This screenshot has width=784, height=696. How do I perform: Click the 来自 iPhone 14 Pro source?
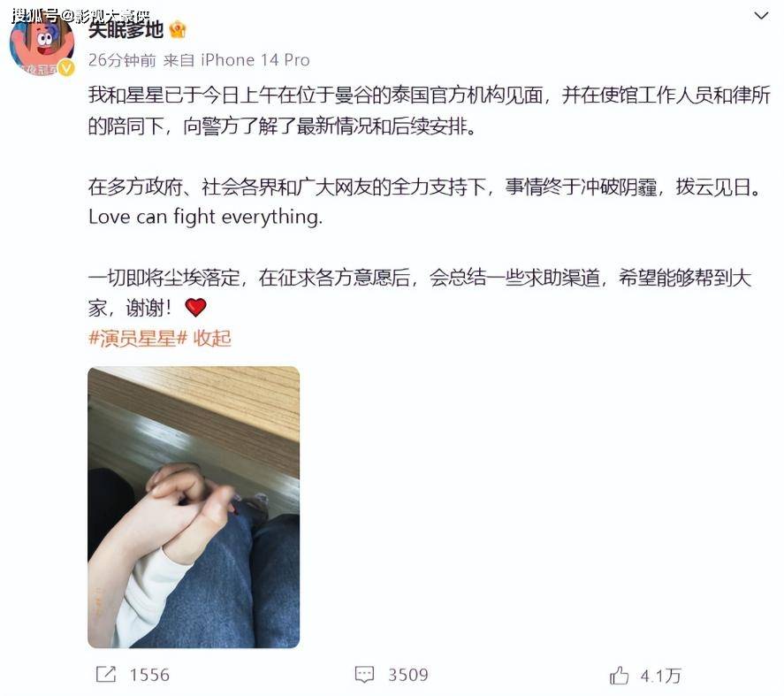tap(237, 60)
